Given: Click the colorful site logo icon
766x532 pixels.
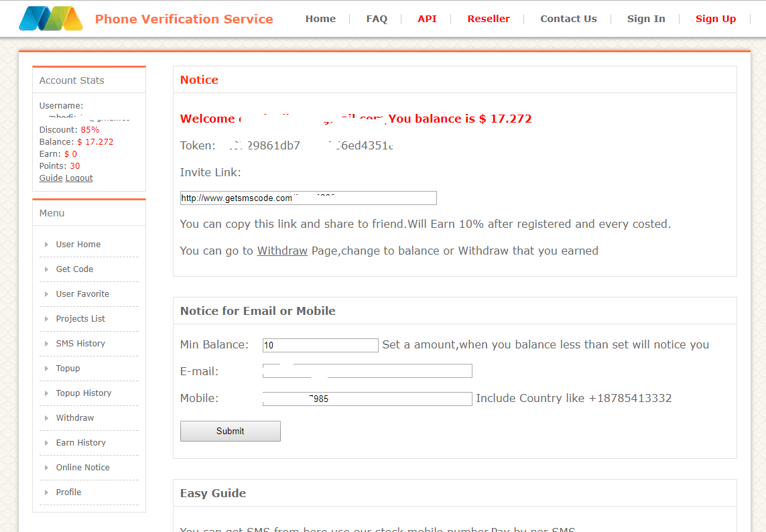Looking at the screenshot, I should [x=51, y=19].
